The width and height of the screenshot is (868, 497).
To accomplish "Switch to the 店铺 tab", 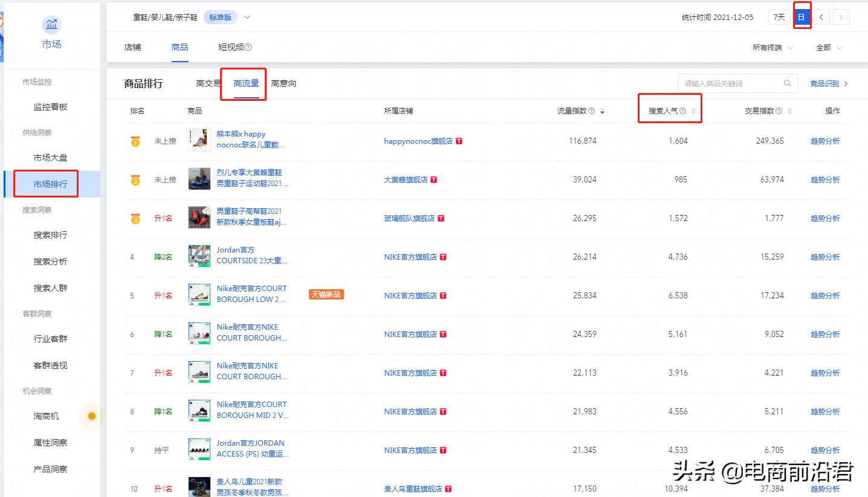I will pos(132,47).
